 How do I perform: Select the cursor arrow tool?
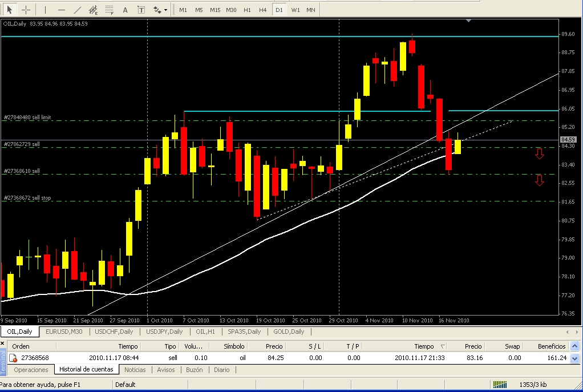pyautogui.click(x=9, y=10)
